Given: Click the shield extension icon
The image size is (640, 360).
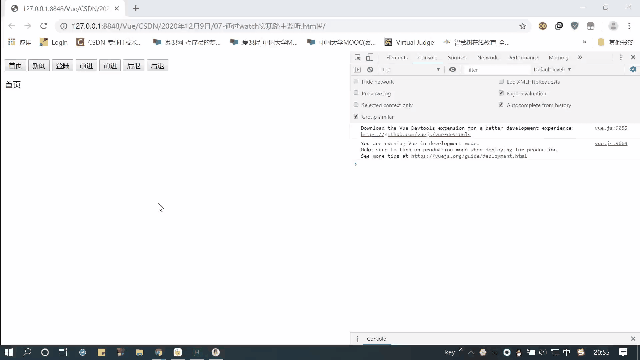Looking at the screenshot, I should [x=575, y=26].
